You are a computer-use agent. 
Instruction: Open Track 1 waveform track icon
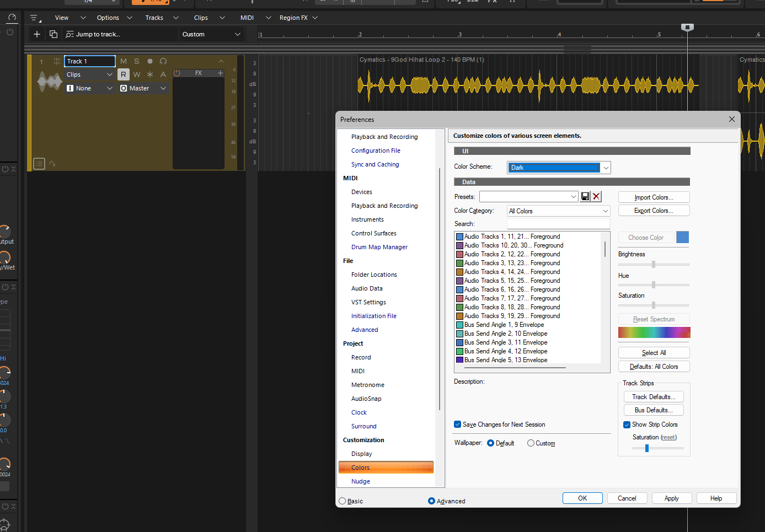coord(50,83)
